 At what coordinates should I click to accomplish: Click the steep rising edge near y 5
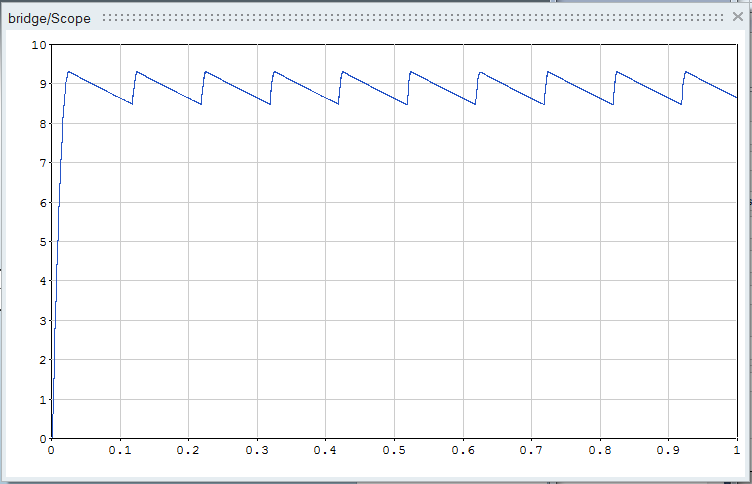pos(58,242)
